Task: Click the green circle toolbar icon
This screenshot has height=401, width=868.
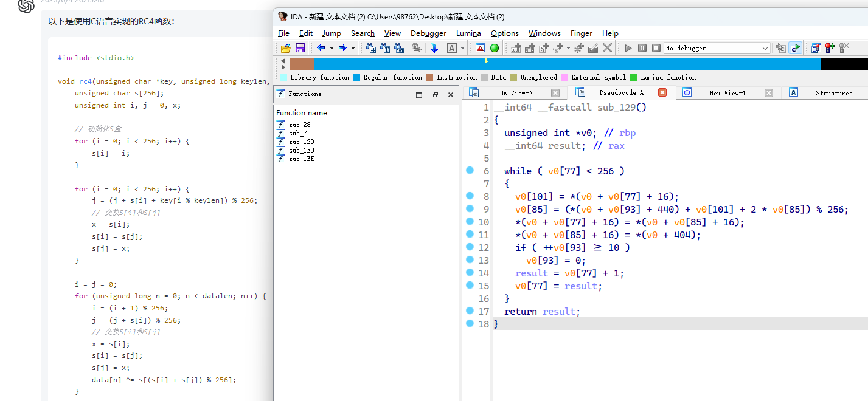Action: pyautogui.click(x=495, y=48)
